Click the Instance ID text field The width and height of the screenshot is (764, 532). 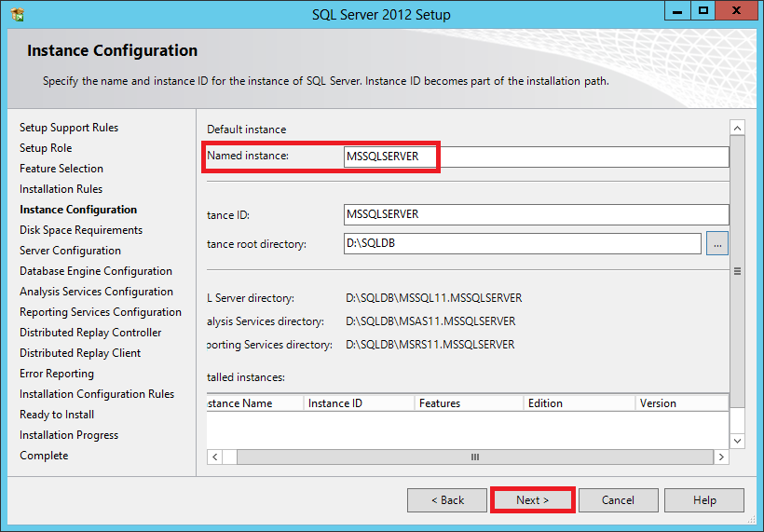[x=536, y=214]
